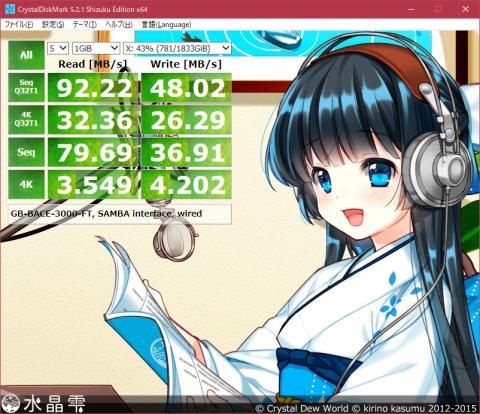Image resolution: width=480 pixels, height=414 pixels.
Task: Start the plain 4K benchmark
Action: click(x=26, y=184)
